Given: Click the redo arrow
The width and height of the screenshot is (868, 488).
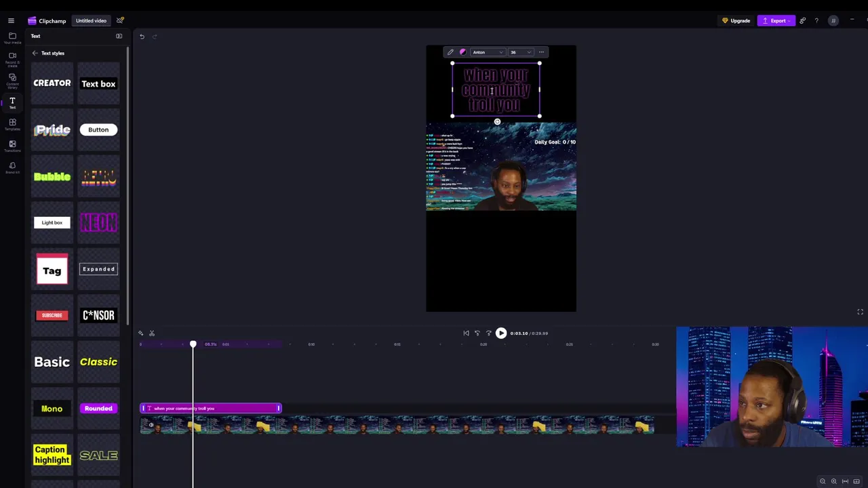Looking at the screenshot, I should (x=155, y=36).
